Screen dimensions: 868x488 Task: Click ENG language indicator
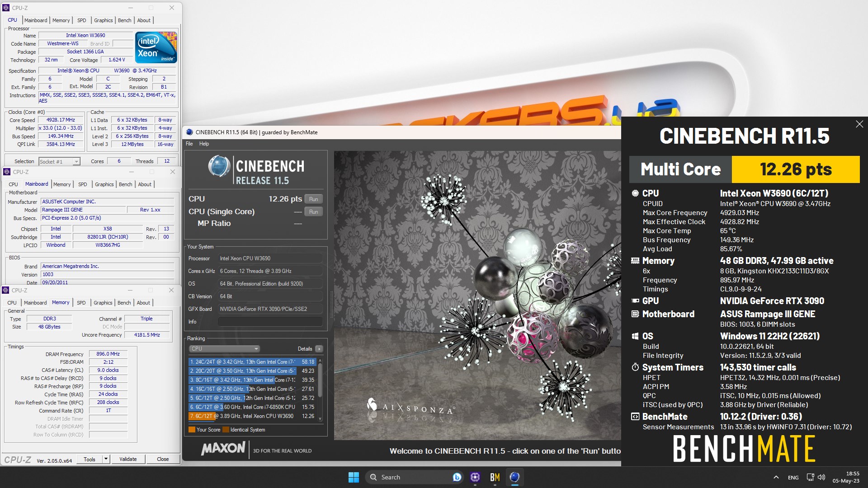793,478
